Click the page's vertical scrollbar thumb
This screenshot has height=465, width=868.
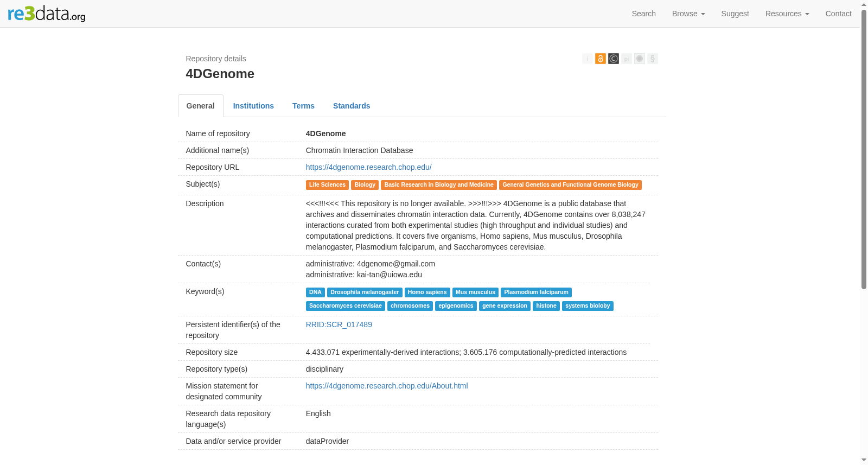point(864,149)
